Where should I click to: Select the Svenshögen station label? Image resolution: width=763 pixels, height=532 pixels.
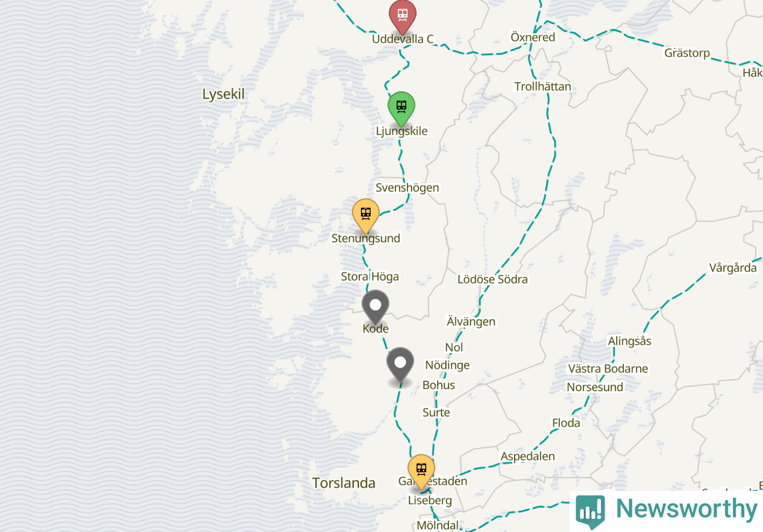(407, 187)
